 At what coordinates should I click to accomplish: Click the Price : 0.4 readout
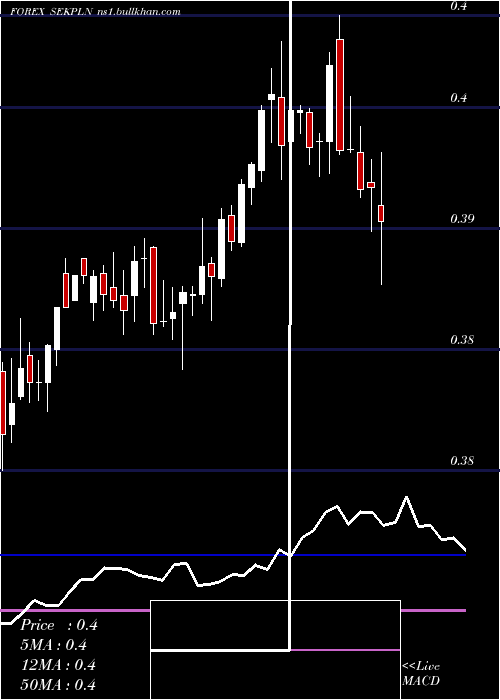(x=58, y=625)
